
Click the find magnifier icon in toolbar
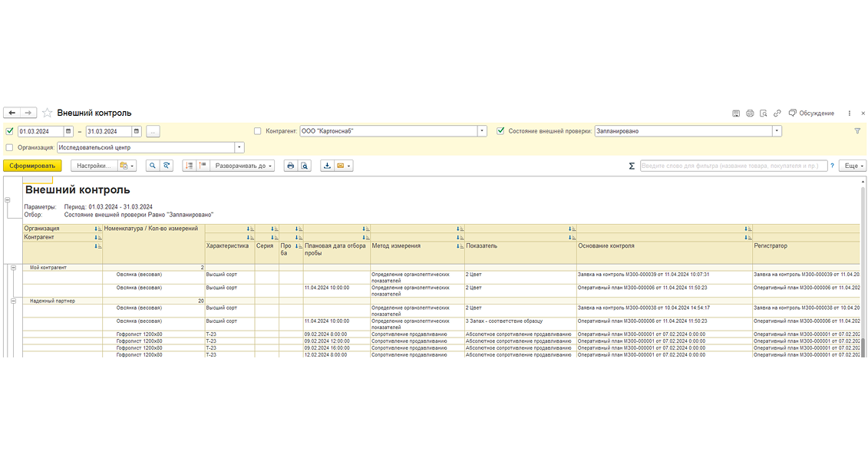(152, 166)
